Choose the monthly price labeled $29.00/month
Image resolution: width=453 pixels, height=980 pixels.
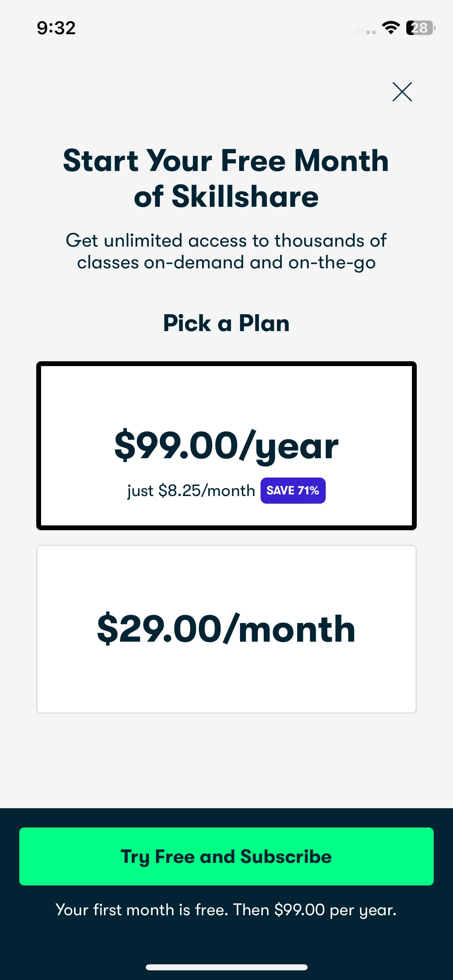[226, 629]
